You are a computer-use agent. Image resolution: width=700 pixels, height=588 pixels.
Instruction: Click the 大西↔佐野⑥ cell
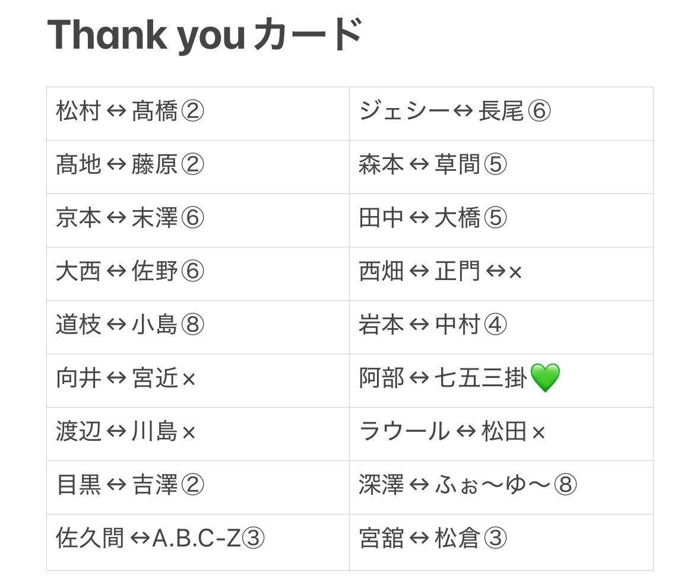pos(198,274)
